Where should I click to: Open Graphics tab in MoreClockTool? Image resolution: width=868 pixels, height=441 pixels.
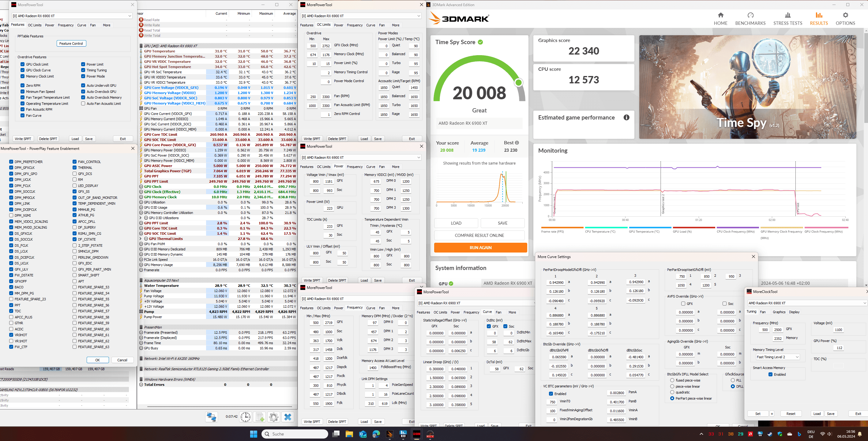coord(779,312)
